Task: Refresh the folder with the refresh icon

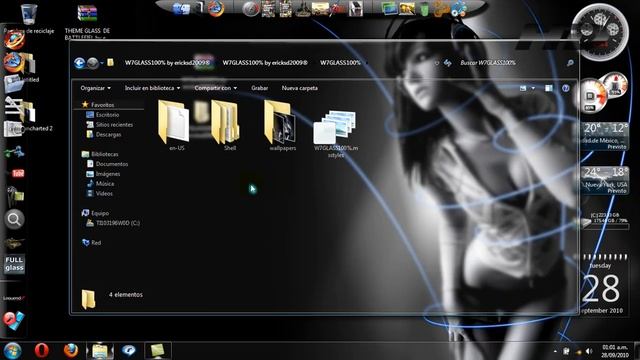Action: [448, 63]
